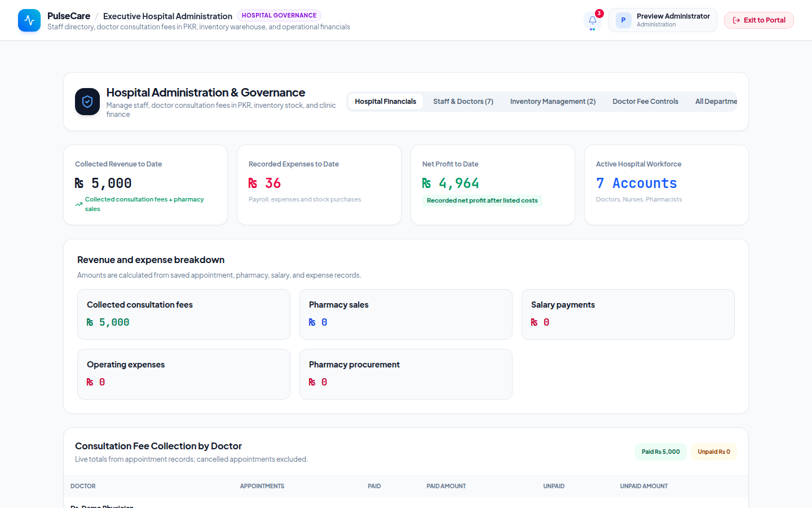The image size is (812, 508).
Task: Select the Hospital Financials tab
Action: 386,102
